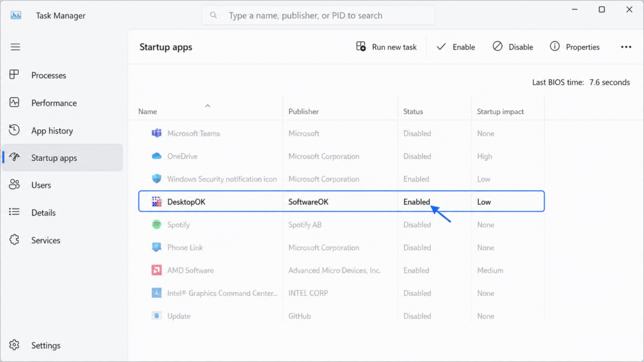Click the Enable button label

464,47
